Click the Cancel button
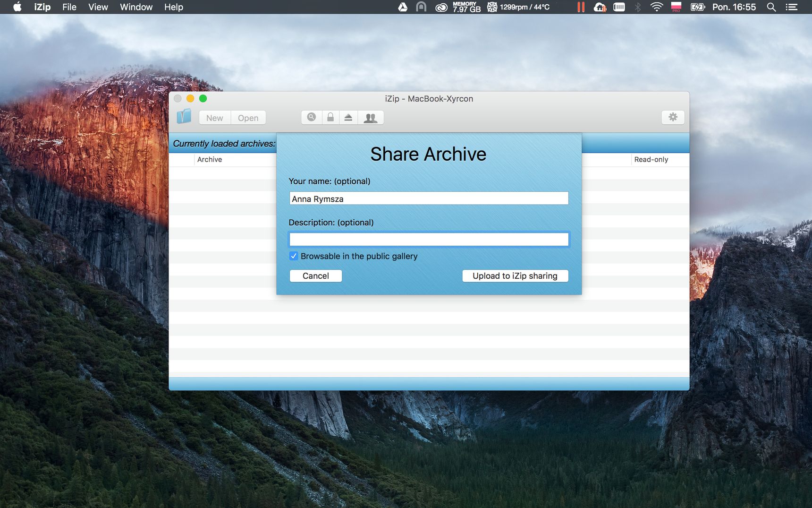812x508 pixels. pyautogui.click(x=316, y=276)
